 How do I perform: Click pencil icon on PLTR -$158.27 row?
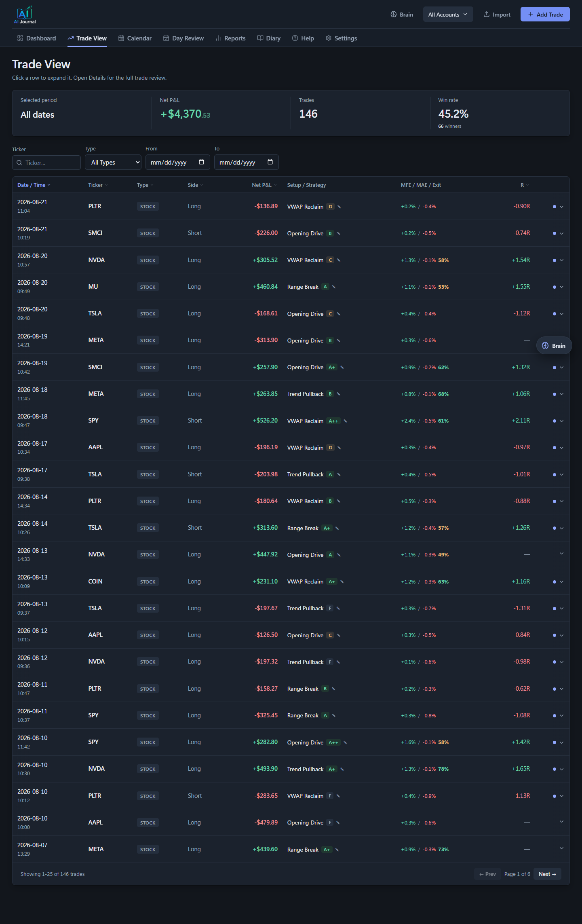point(333,689)
